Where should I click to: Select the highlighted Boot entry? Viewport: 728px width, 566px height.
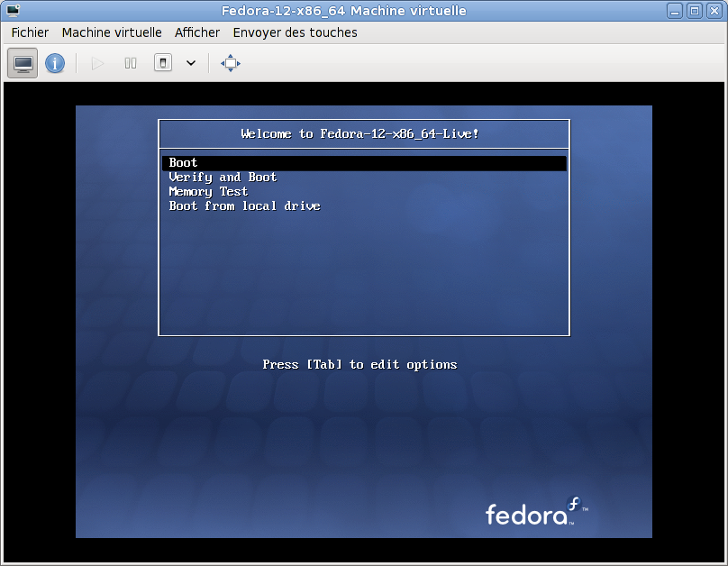pos(184,163)
